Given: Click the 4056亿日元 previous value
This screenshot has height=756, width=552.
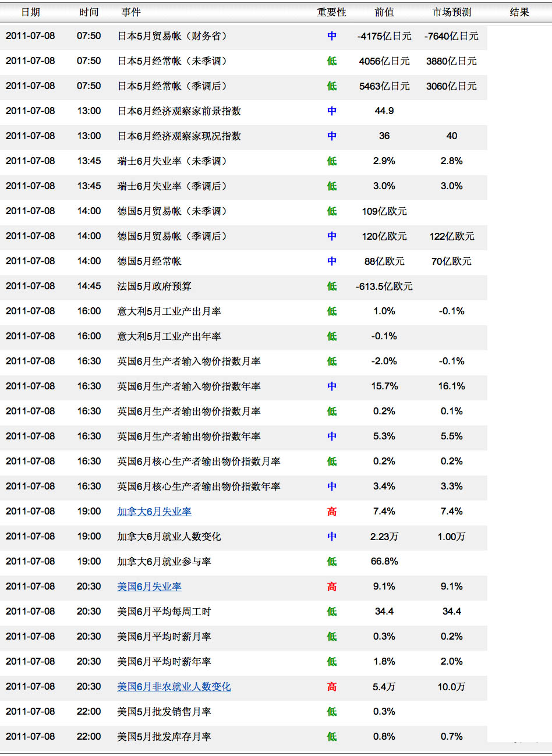Looking at the screenshot, I should (x=384, y=61).
